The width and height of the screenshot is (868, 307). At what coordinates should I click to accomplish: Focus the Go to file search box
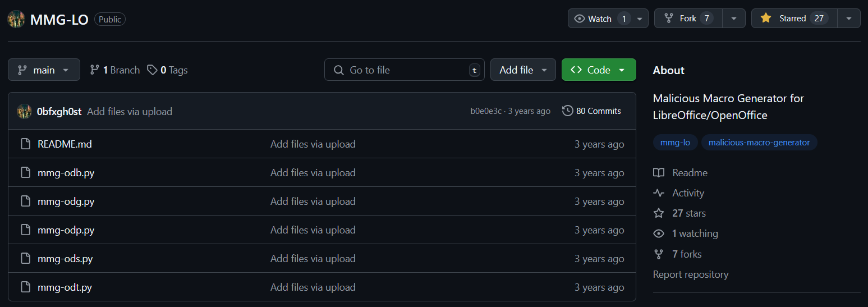tap(405, 70)
